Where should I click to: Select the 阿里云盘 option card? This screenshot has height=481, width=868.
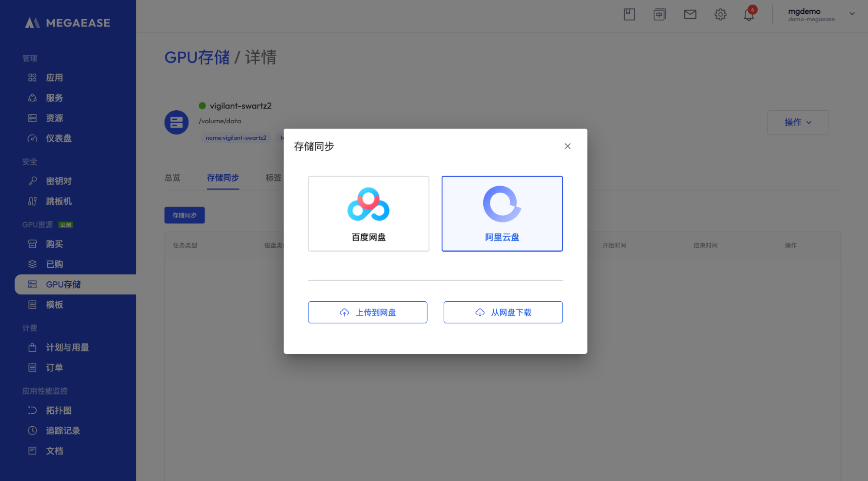click(502, 214)
